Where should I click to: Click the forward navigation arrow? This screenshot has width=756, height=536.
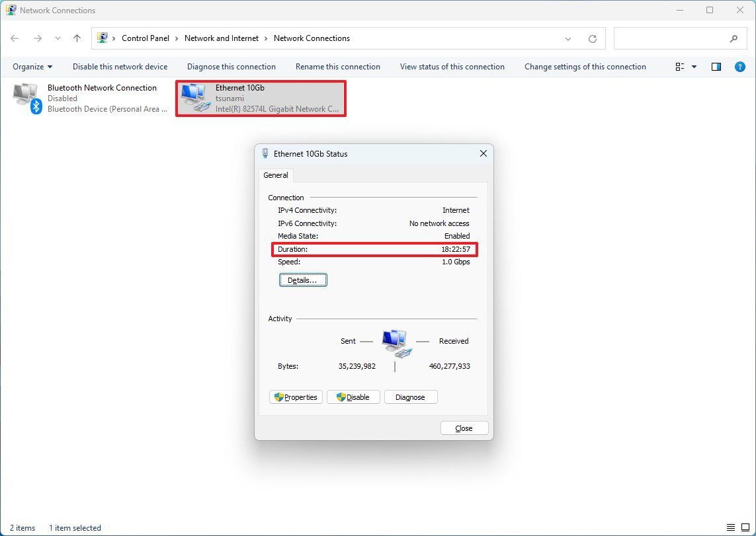(36, 38)
